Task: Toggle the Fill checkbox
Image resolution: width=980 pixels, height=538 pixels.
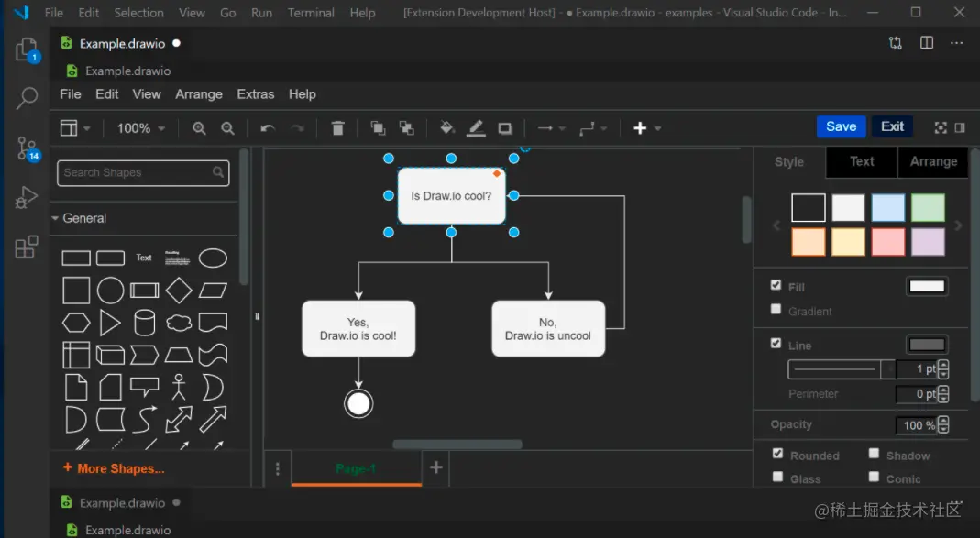Action: 776,285
